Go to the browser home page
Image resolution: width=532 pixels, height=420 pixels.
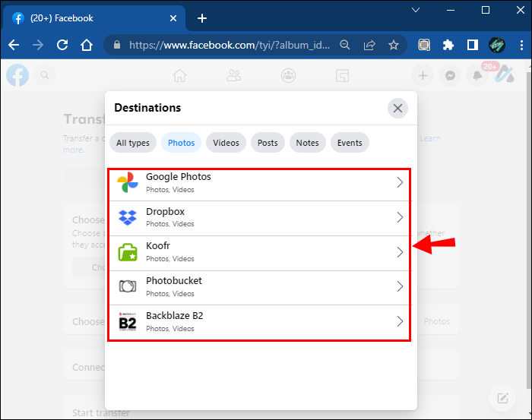click(87, 45)
